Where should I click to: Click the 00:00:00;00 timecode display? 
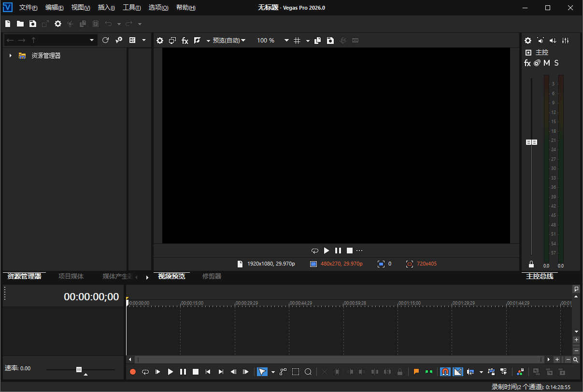(91, 297)
